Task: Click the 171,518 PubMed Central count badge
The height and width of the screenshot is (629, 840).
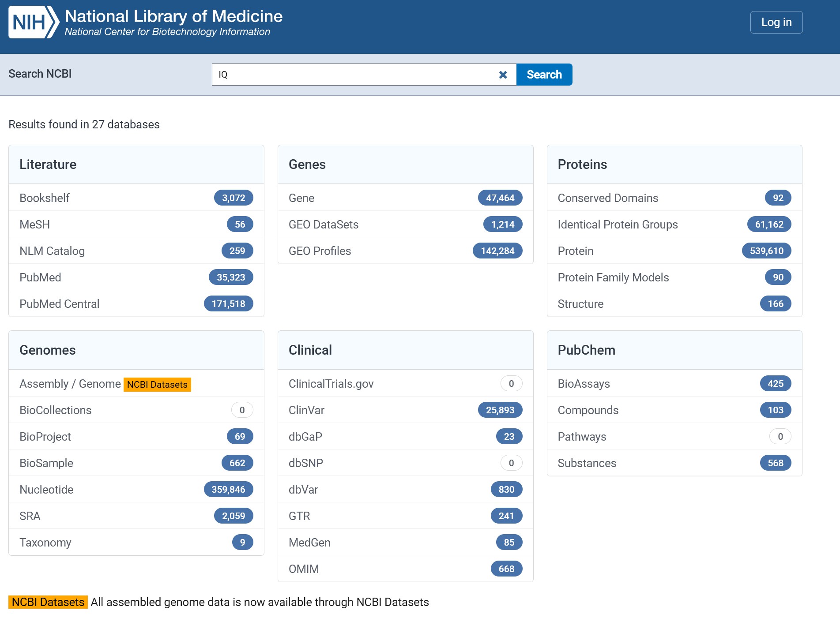Action: click(x=228, y=304)
